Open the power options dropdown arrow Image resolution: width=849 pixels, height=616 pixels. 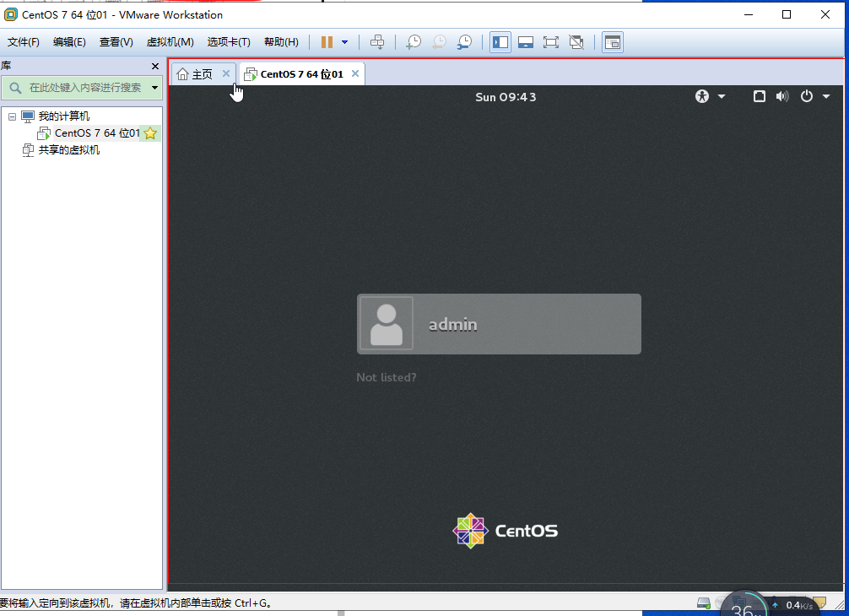(x=344, y=42)
